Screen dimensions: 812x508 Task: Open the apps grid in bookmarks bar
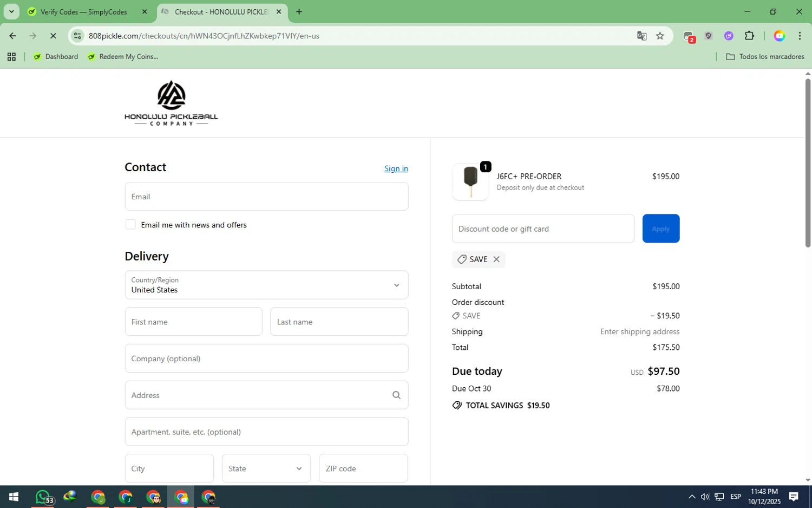pos(11,56)
